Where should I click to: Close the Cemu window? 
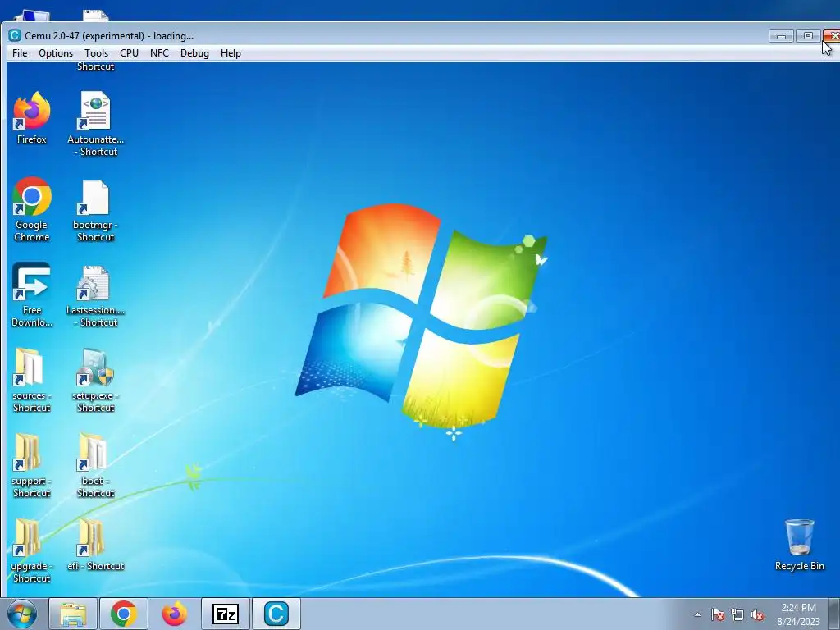coord(832,36)
